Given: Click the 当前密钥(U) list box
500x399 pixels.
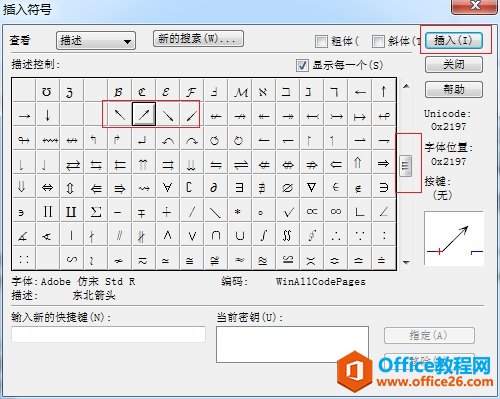Looking at the screenshot, I should pos(292,344).
